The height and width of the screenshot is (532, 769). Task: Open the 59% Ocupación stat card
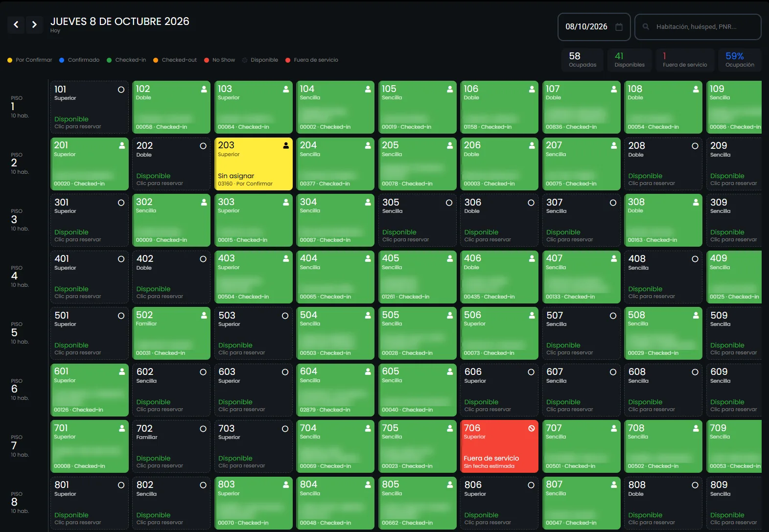(x=740, y=60)
